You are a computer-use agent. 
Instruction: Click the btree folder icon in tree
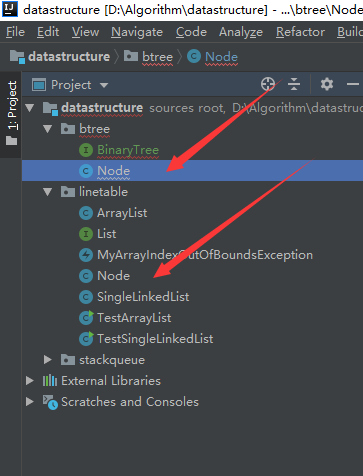tap(68, 129)
